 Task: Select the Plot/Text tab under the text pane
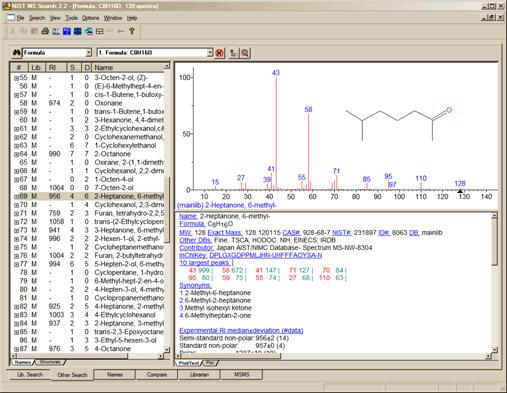point(189,363)
